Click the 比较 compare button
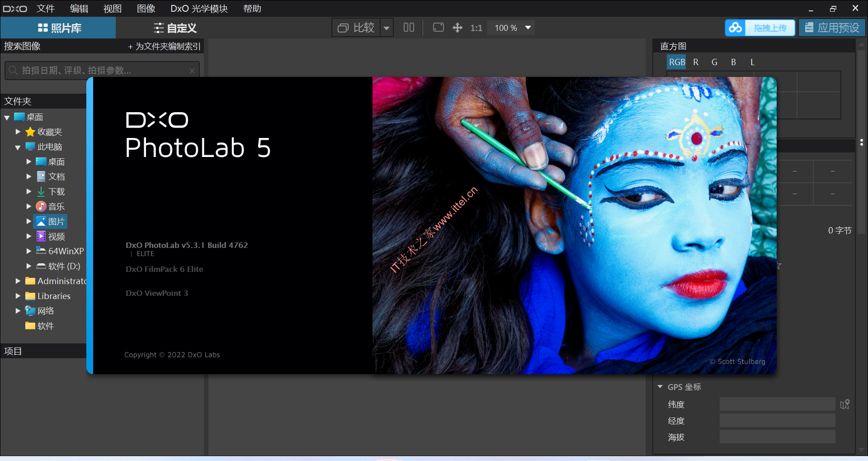This screenshot has height=461, width=868. click(356, 28)
